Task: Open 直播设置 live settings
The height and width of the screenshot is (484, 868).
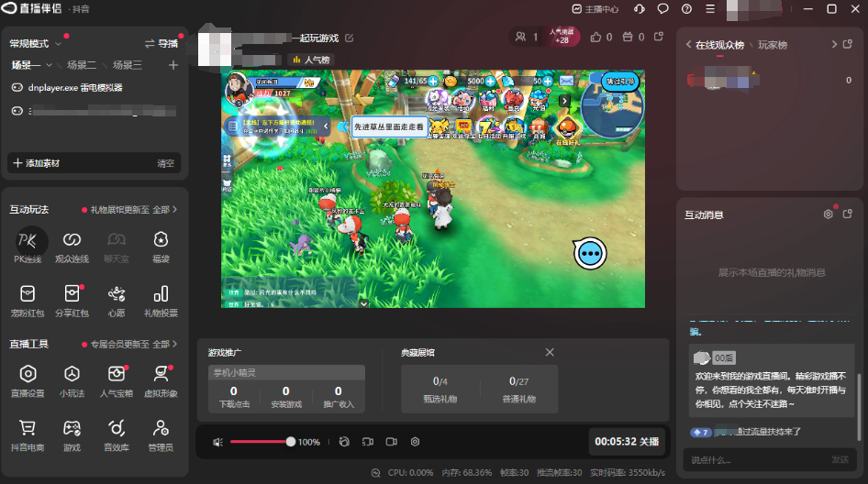Action: coord(28,381)
